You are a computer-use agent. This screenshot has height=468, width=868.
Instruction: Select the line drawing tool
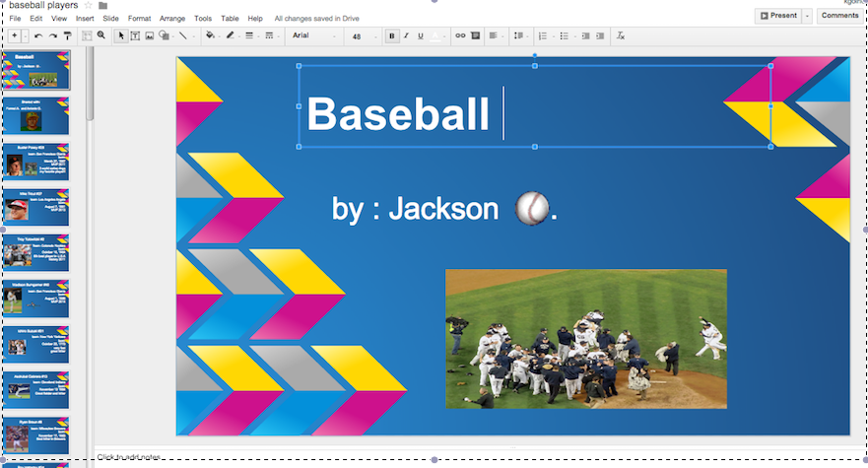(x=182, y=36)
